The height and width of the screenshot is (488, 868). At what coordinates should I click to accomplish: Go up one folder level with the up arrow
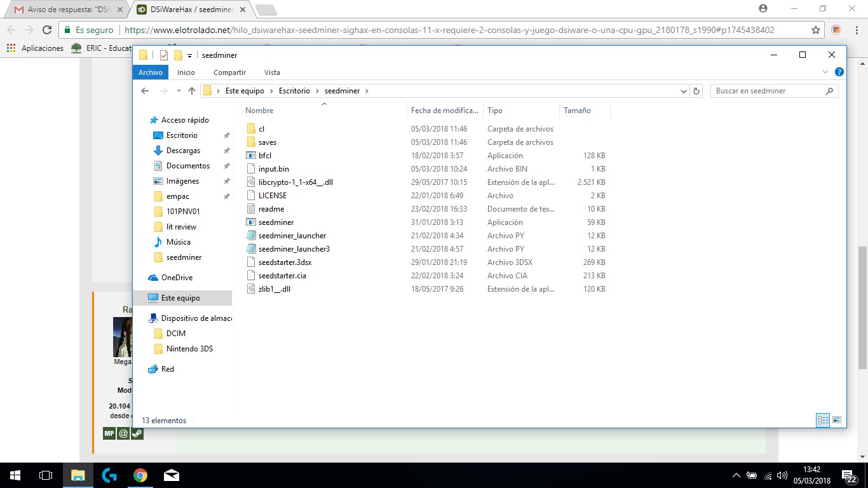[192, 91]
